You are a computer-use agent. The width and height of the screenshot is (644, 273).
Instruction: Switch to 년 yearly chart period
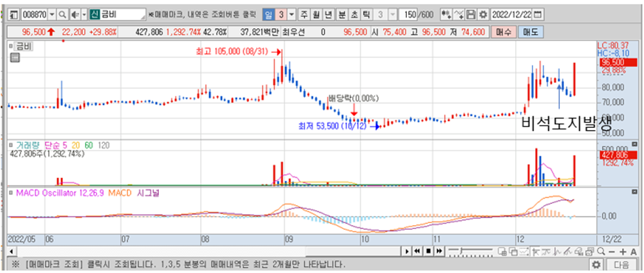pyautogui.click(x=328, y=15)
